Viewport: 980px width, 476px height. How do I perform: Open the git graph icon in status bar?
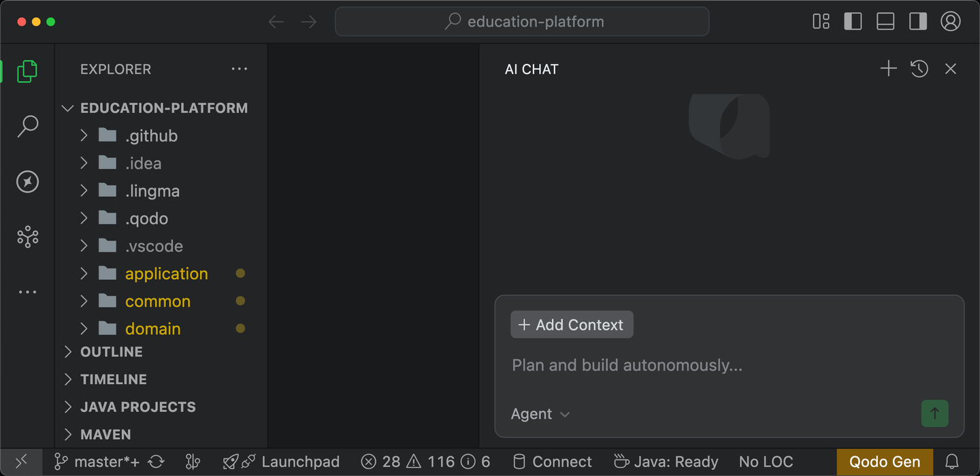pos(193,462)
